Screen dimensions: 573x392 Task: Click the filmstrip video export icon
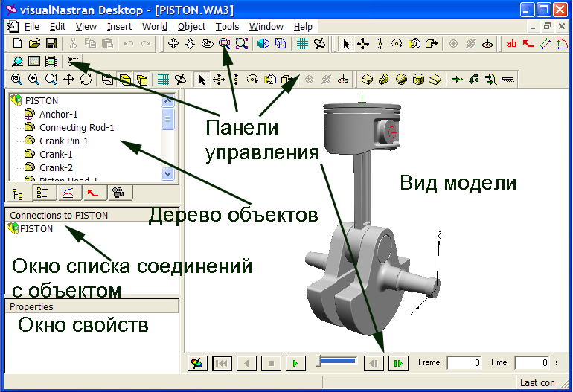click(51, 61)
